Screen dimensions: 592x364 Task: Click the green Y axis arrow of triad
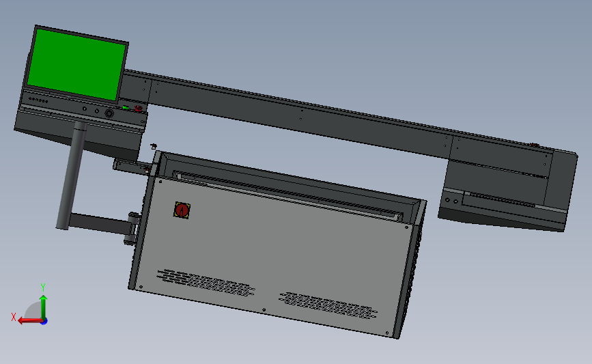pos(44,307)
